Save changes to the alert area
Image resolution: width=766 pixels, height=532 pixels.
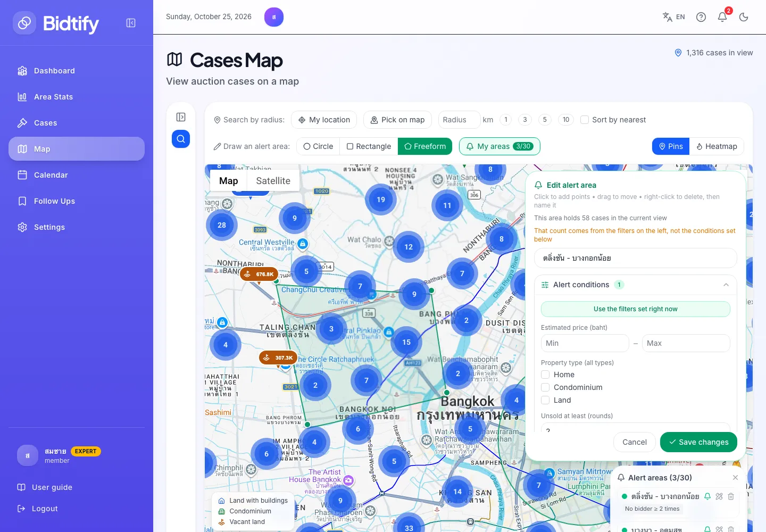[698, 442]
